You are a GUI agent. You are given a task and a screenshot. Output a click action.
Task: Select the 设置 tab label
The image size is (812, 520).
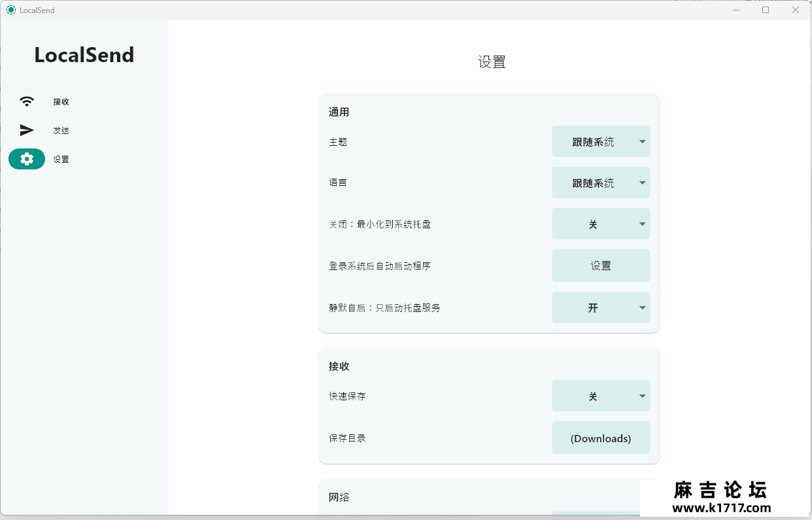click(x=61, y=160)
